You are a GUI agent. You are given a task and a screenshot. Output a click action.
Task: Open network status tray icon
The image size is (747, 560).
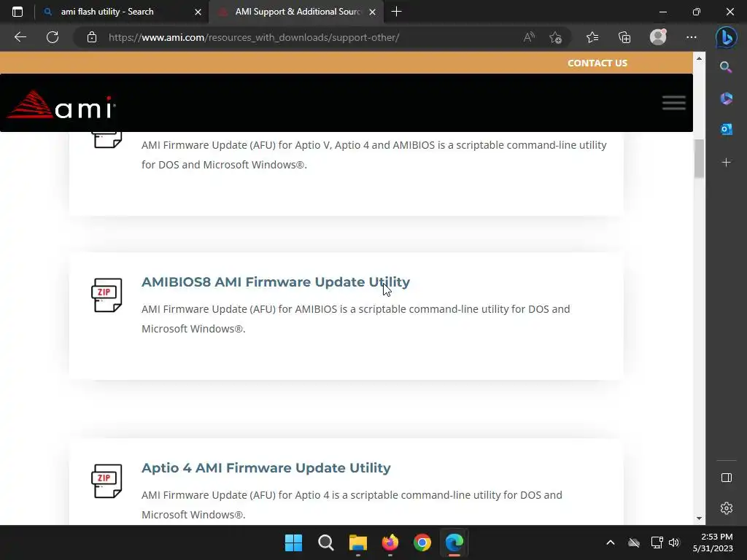(657, 542)
